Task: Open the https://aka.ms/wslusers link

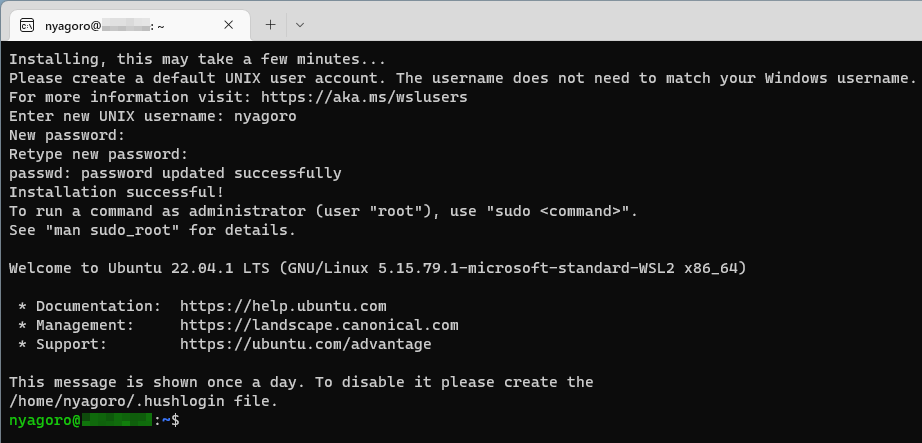Action: click(x=364, y=97)
